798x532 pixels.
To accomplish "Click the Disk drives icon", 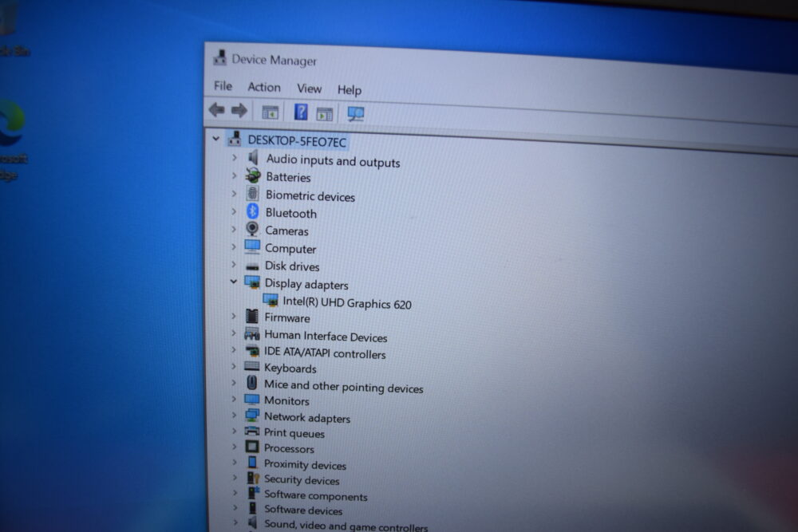I will click(x=252, y=266).
